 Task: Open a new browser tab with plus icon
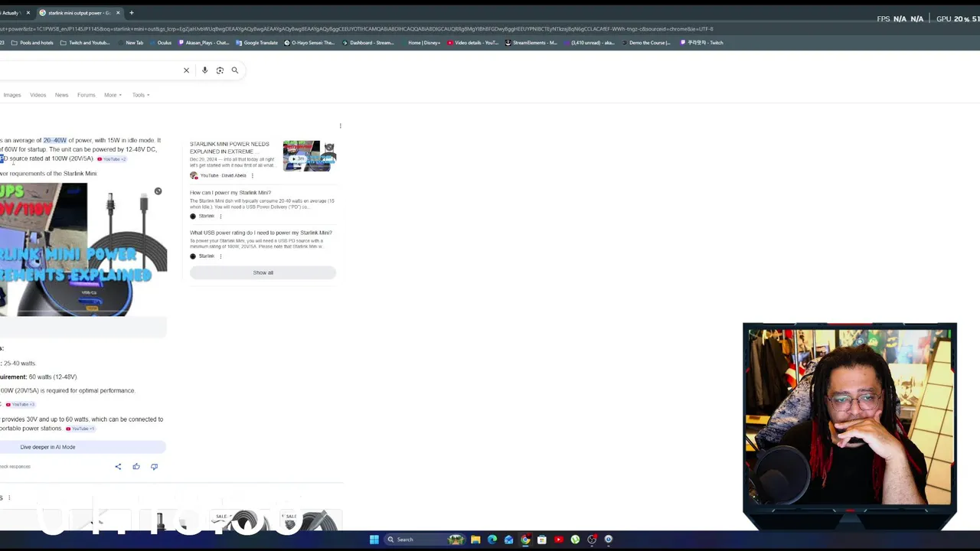click(131, 13)
